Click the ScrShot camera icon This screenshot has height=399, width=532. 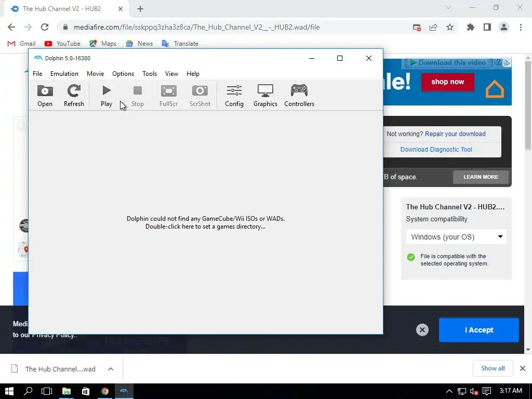pyautogui.click(x=200, y=96)
